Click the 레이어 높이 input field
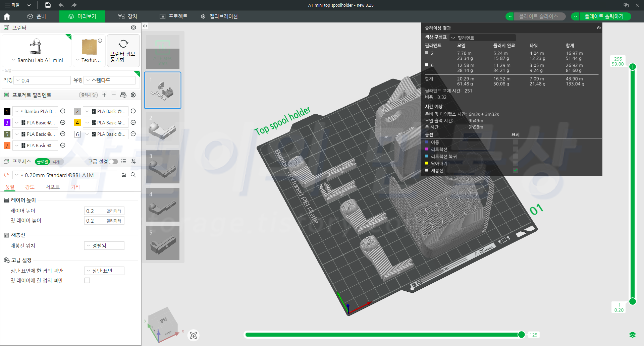This screenshot has height=346, width=644. point(104,211)
